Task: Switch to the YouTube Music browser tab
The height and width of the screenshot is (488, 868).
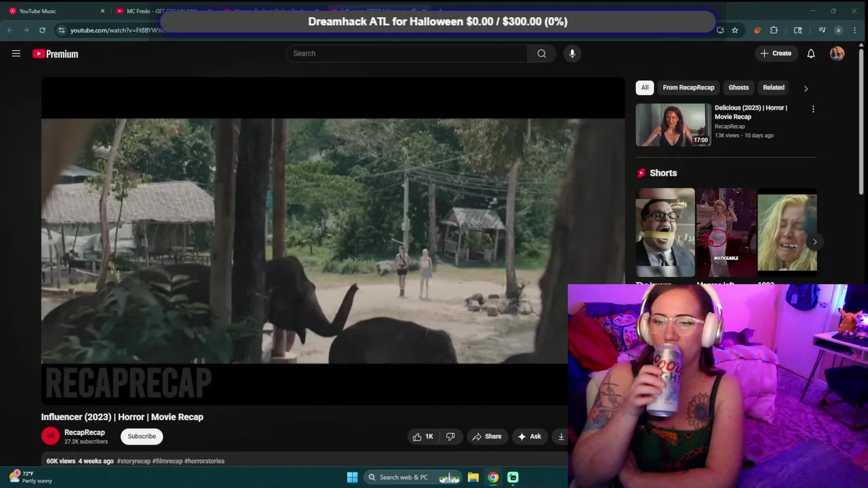Action: click(x=57, y=11)
